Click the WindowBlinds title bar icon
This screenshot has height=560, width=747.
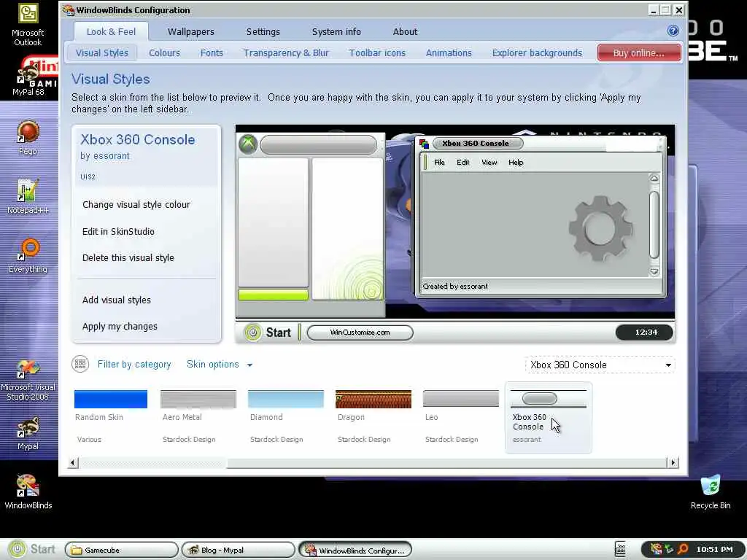click(x=68, y=10)
